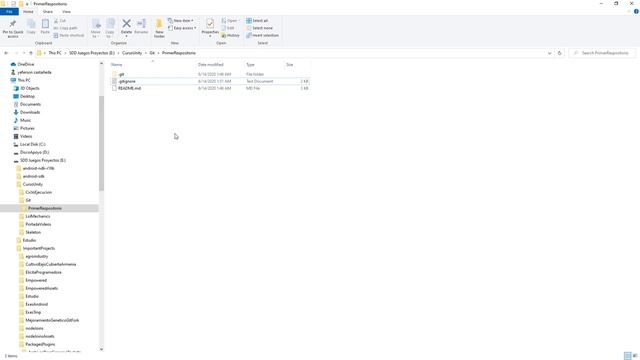The image size is (640, 360).
Task: Select the README.md file
Action: (x=210, y=88)
